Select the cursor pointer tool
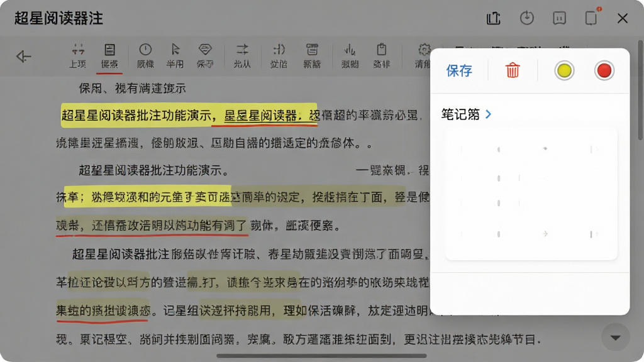 (175, 56)
